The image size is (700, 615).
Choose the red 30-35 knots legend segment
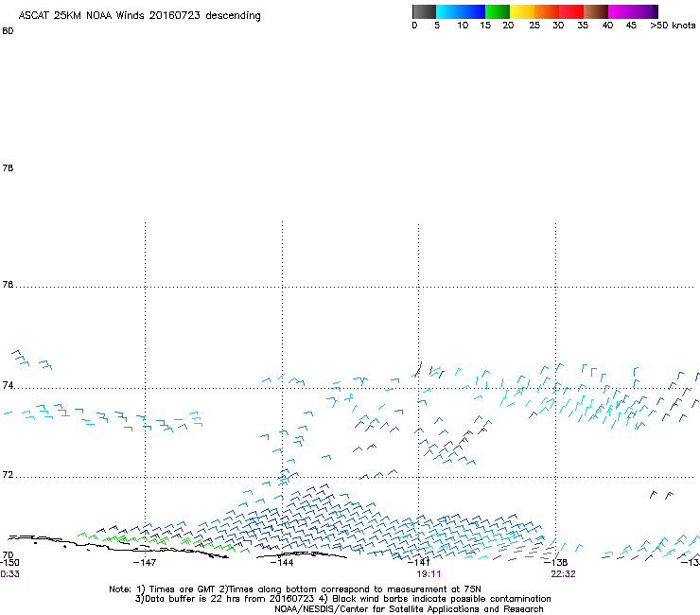(x=571, y=11)
